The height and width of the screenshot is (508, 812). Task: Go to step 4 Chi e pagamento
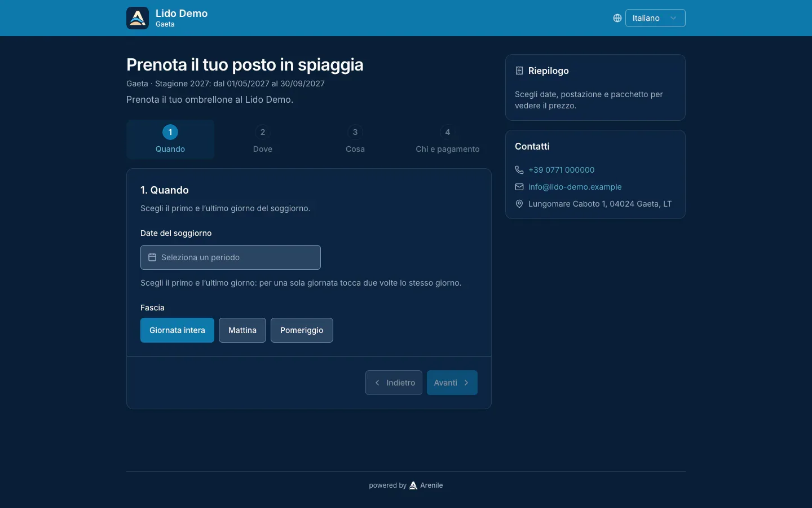point(448,139)
